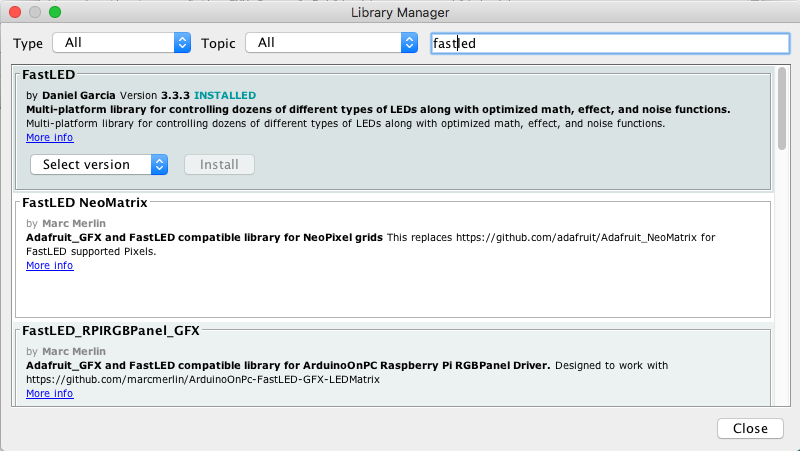The width and height of the screenshot is (800, 451).
Task: Open the Type filter dropdown
Action: pyautogui.click(x=121, y=43)
